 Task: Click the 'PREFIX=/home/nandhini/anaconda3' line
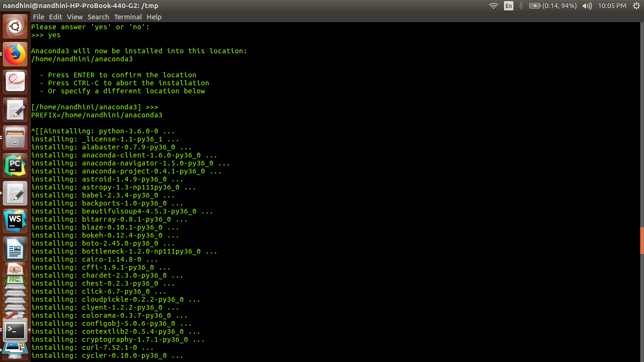point(97,115)
